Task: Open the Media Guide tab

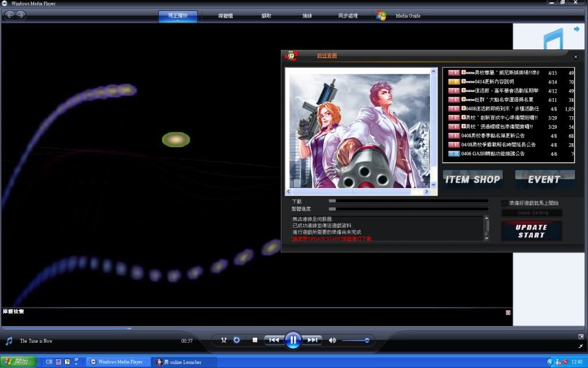Action: pyautogui.click(x=408, y=16)
